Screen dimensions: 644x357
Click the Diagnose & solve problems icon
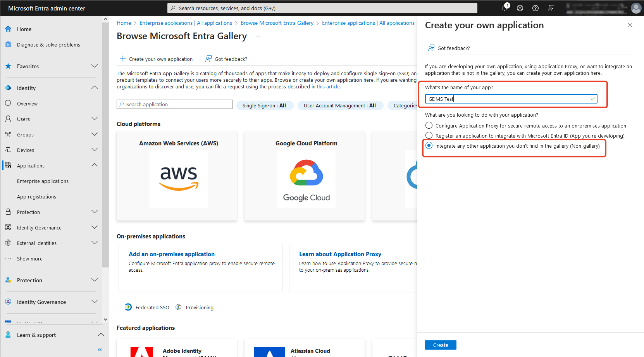(8, 45)
